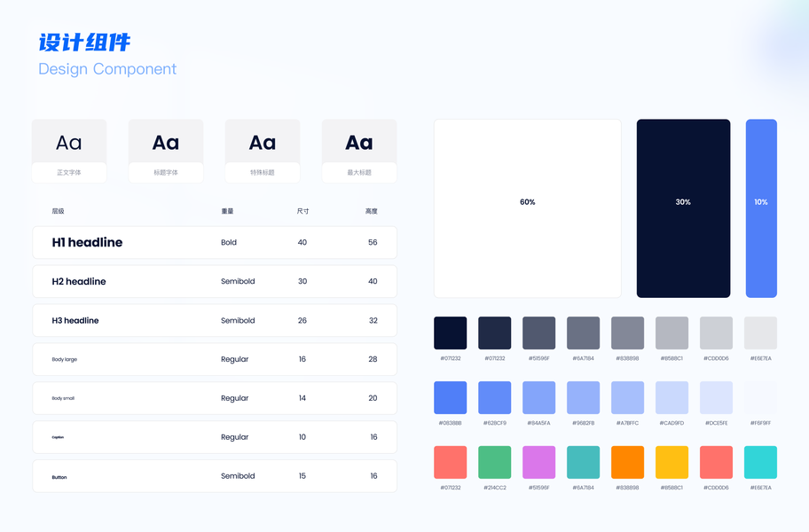Click the 高度 column header
The height and width of the screenshot is (532, 809).
tap(372, 211)
